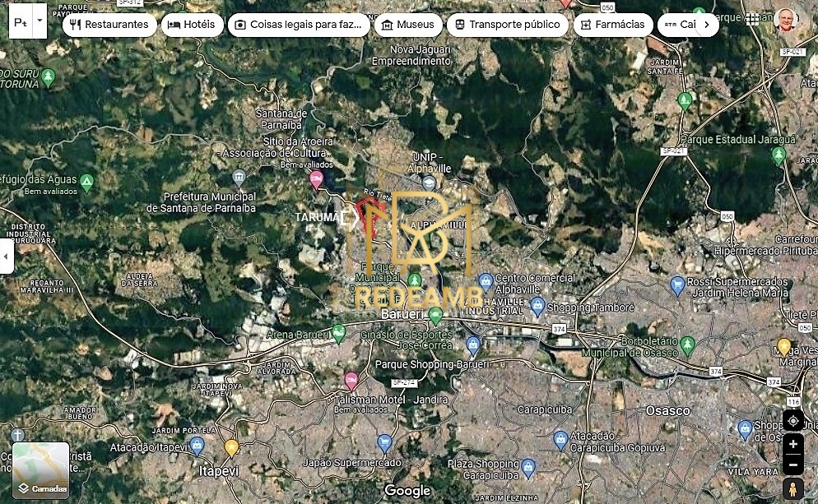Open Camadas layers thumbnail

40,470
